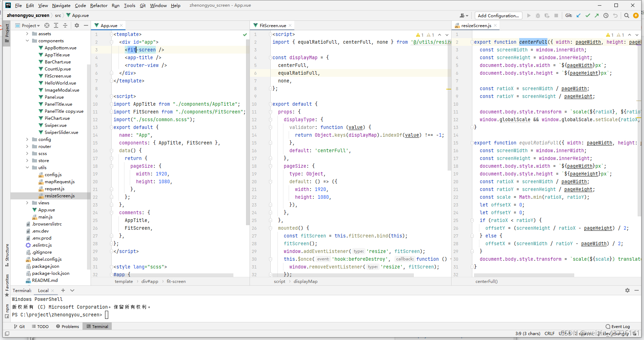Expand the store folder
The width and height of the screenshot is (644, 340).
tap(27, 161)
